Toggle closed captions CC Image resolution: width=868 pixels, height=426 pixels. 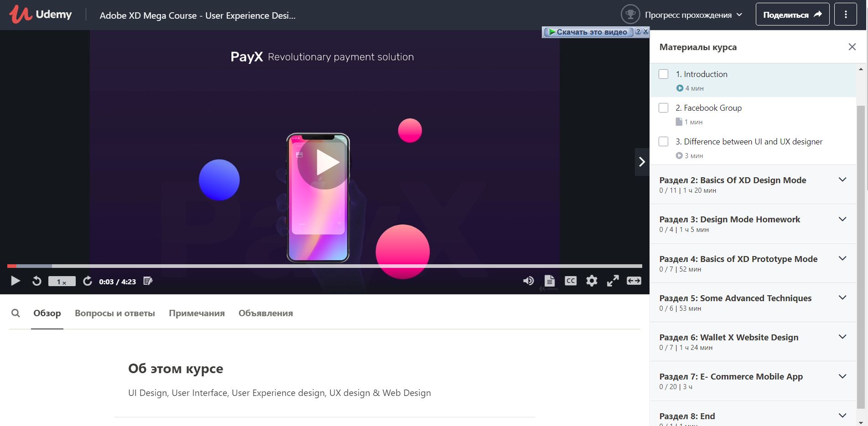pos(571,281)
